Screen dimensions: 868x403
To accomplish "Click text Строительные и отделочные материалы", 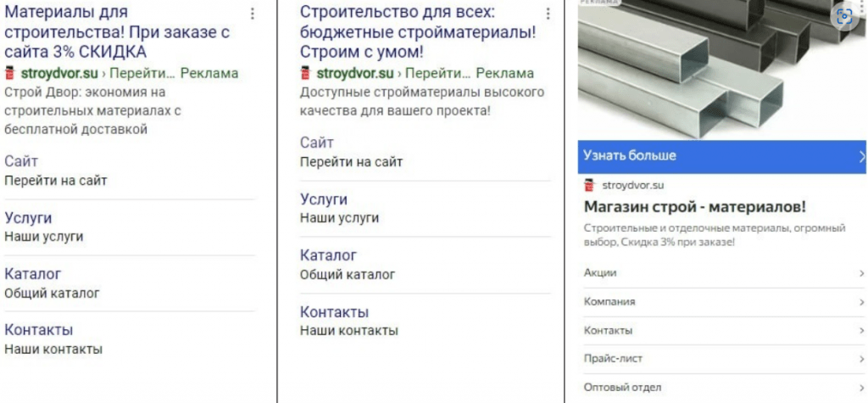I will (715, 235).
